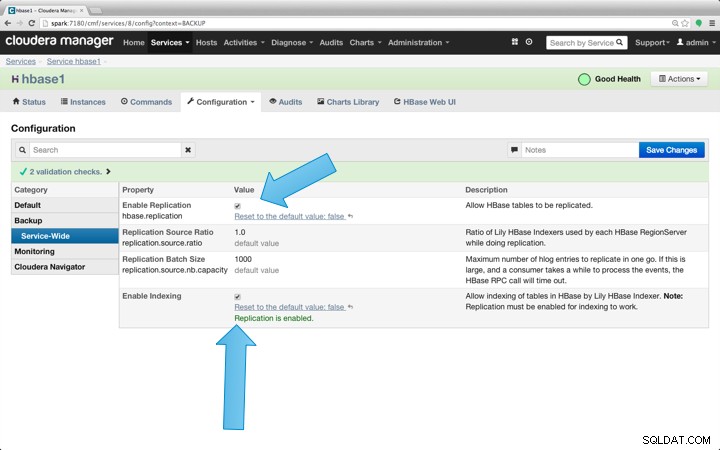Open the Support dropdown
The height and width of the screenshot is (450, 720).
[652, 42]
